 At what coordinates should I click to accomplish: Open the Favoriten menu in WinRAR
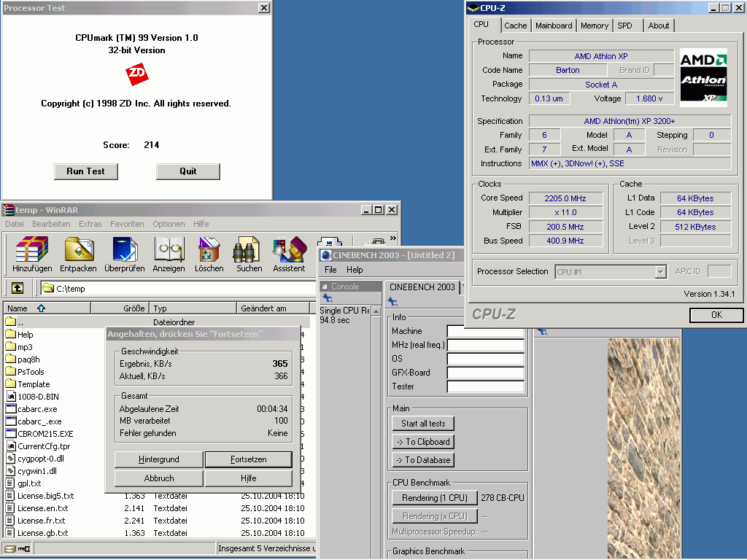[127, 224]
